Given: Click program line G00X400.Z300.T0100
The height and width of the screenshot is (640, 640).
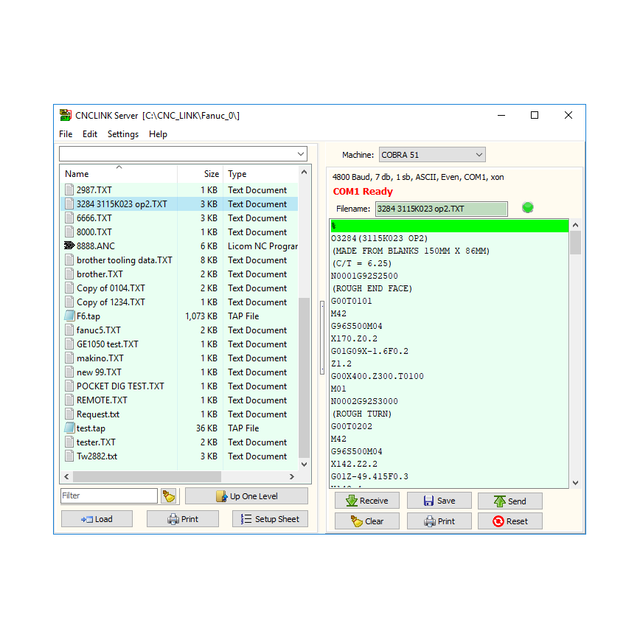Looking at the screenshot, I should pos(377,376).
